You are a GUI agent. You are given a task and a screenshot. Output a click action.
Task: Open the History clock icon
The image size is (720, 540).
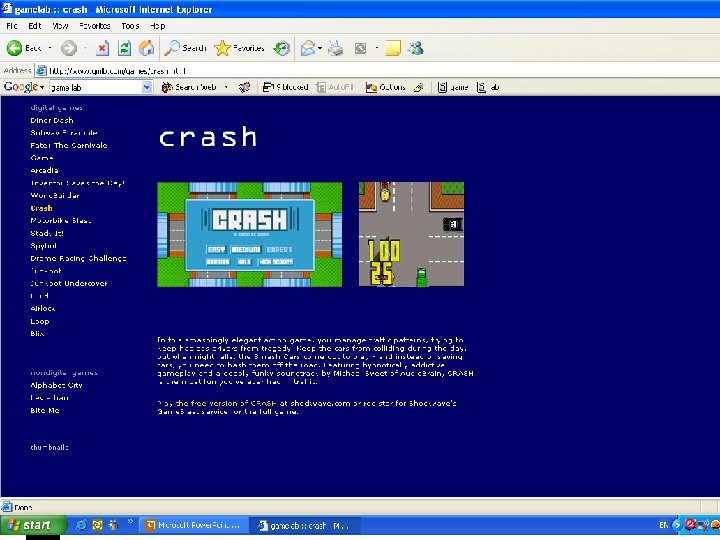[281, 48]
